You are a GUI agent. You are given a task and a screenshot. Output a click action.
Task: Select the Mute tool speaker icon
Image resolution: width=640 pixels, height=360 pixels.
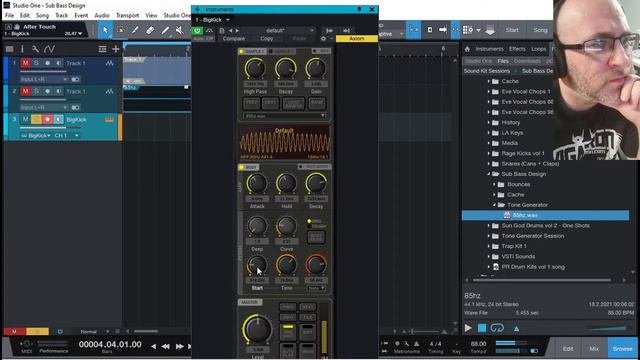tap(180, 30)
